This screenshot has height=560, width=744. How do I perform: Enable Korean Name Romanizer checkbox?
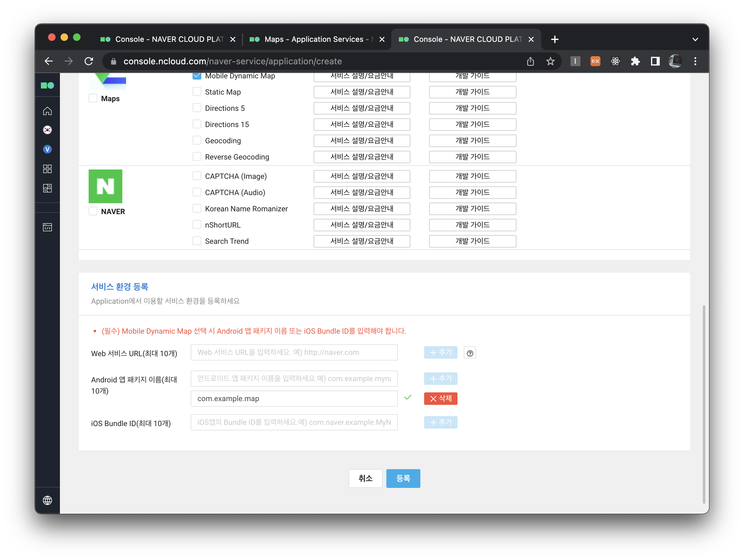[x=197, y=208]
